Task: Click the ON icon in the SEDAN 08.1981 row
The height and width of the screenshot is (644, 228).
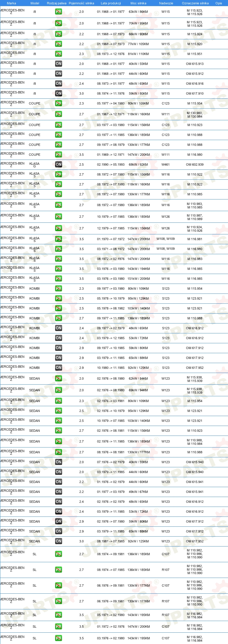Action: (59, 541)
